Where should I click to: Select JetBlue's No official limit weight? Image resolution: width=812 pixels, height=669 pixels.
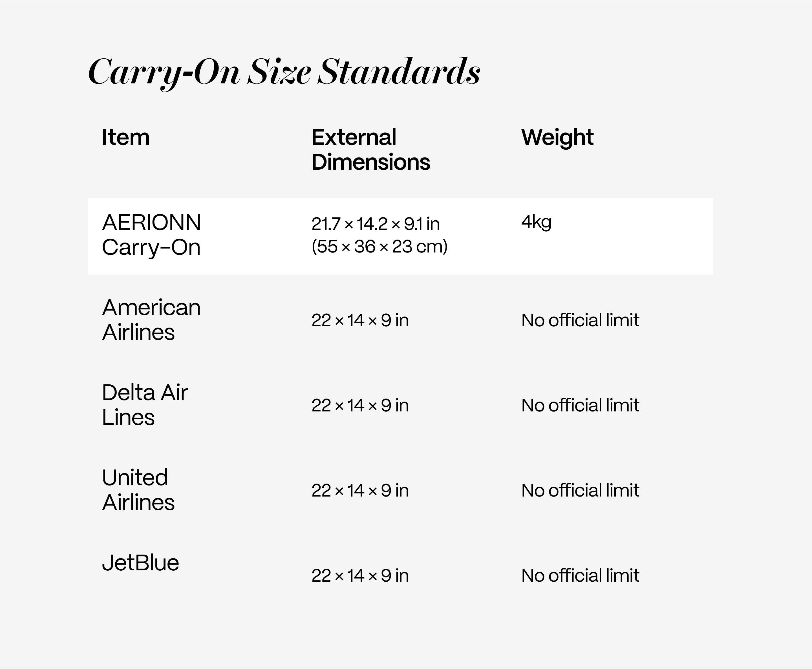click(580, 576)
